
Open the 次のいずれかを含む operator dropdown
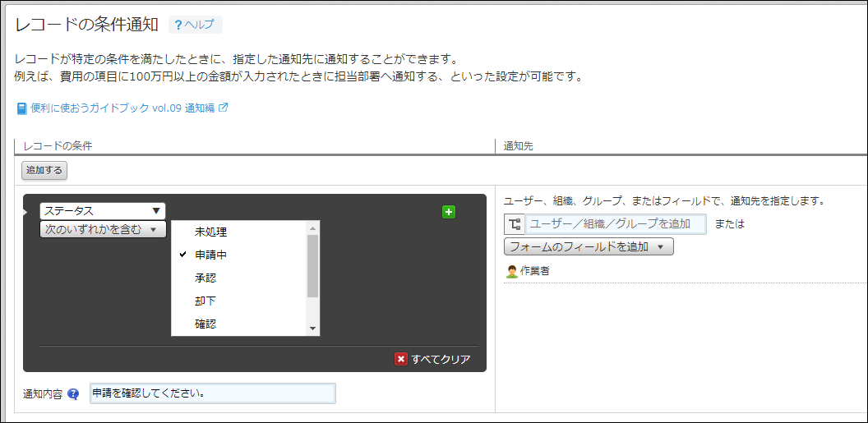coord(103,229)
